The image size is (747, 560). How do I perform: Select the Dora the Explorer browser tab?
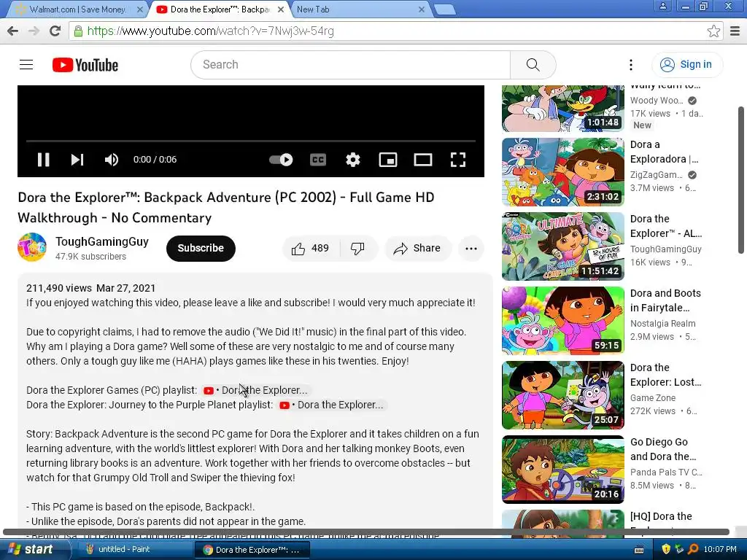click(219, 9)
